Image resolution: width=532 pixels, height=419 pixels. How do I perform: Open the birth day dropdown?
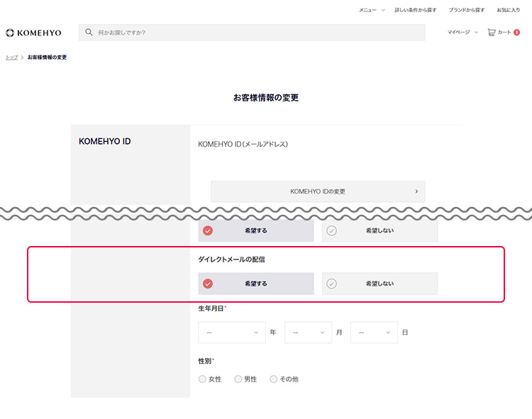tap(374, 333)
